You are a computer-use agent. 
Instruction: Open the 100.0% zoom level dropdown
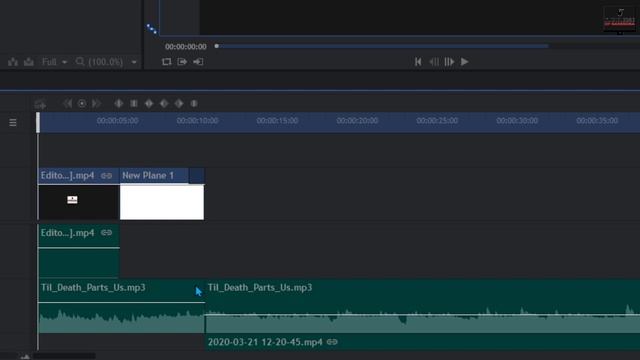(x=112, y=62)
